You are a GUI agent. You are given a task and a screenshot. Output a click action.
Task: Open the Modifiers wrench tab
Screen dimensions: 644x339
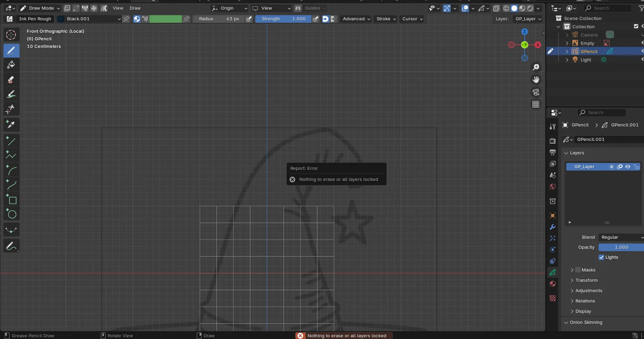pyautogui.click(x=552, y=227)
